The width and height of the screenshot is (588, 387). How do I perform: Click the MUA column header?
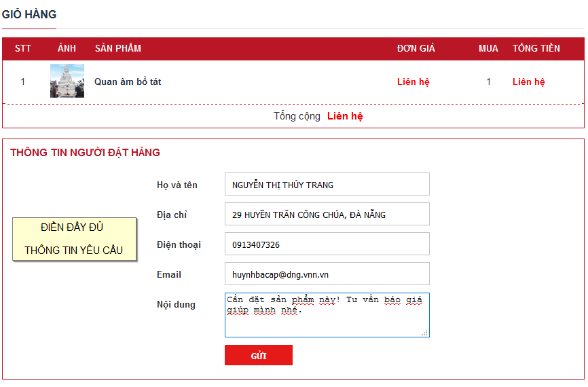(x=488, y=48)
